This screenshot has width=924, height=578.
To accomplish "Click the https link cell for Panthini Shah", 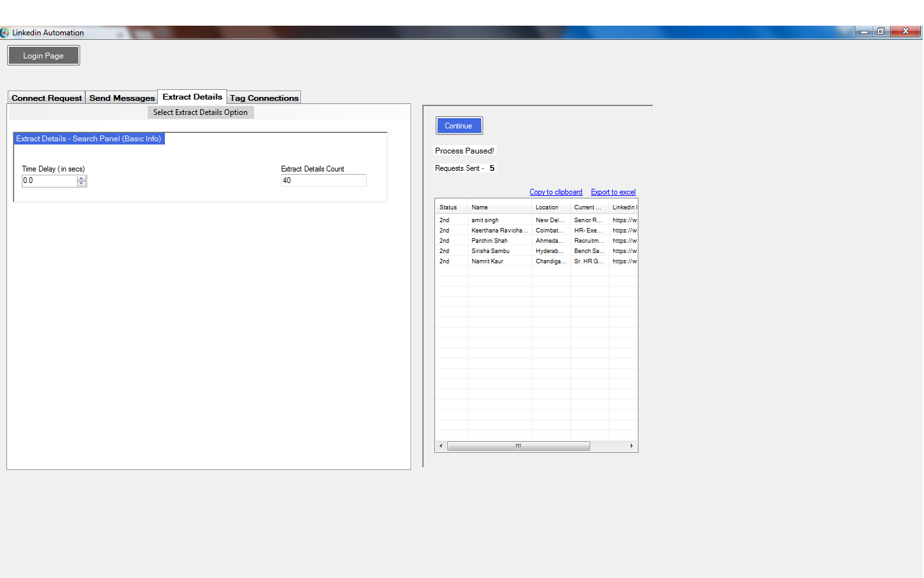I will pyautogui.click(x=624, y=241).
